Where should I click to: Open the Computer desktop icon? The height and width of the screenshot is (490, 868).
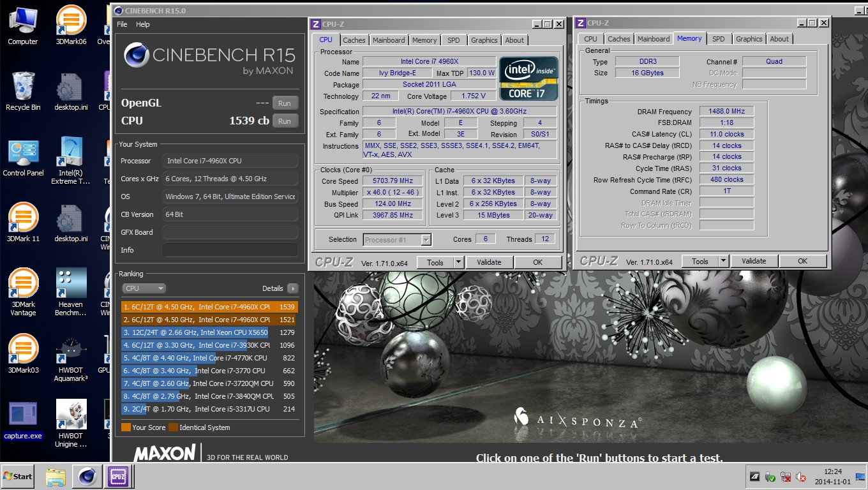click(22, 26)
